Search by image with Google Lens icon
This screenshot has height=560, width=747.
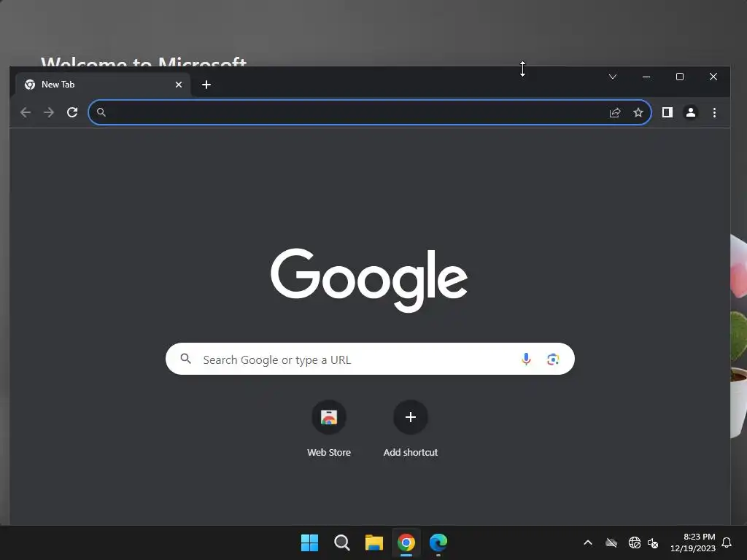[x=553, y=359]
